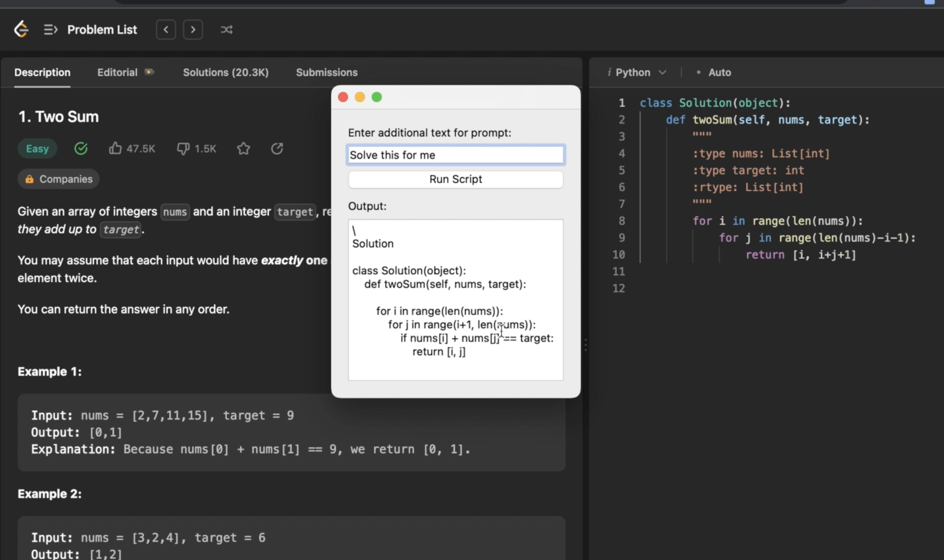Click the additional prompt text field

455,155
